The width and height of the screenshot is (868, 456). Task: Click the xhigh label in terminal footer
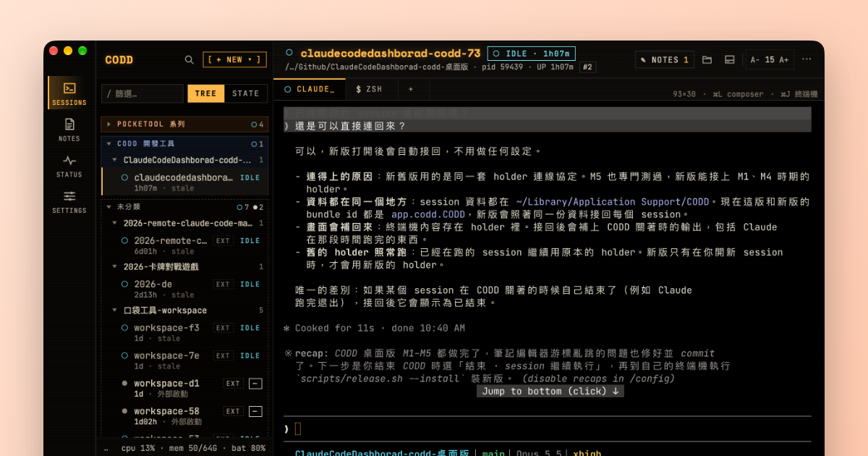tap(587, 454)
